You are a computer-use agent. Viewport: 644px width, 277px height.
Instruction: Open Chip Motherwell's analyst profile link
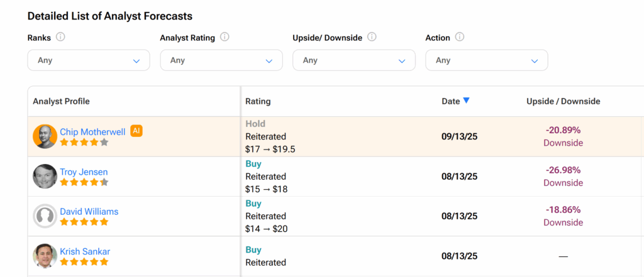tap(92, 132)
